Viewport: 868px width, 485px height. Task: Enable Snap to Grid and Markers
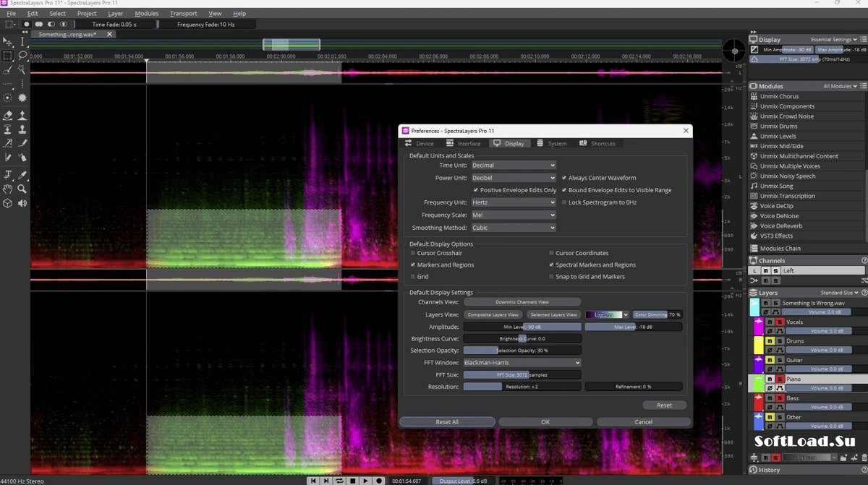(551, 276)
